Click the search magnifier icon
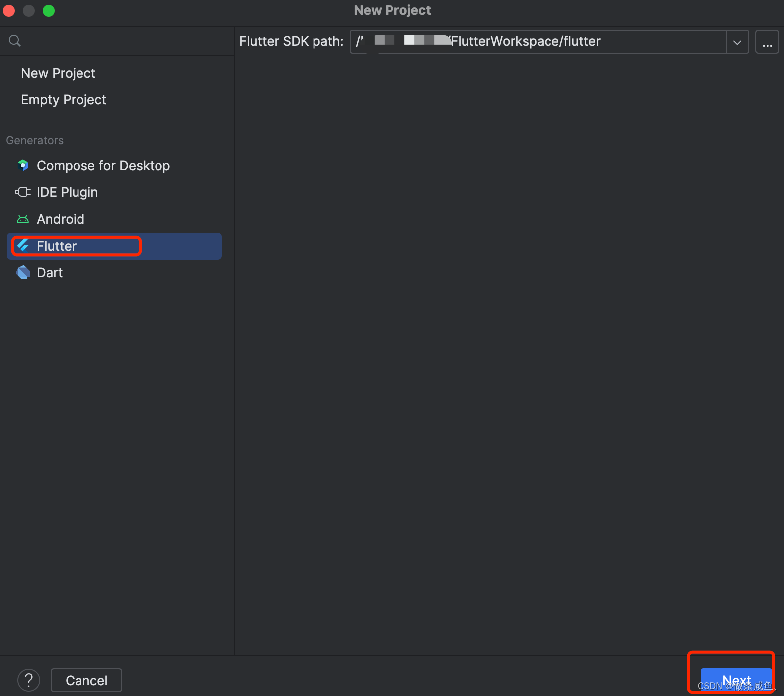This screenshot has height=696, width=784. (15, 41)
